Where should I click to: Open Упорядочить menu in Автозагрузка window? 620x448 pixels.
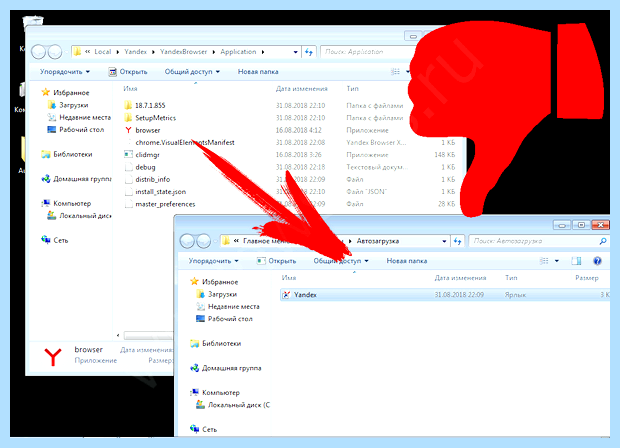[x=214, y=261]
